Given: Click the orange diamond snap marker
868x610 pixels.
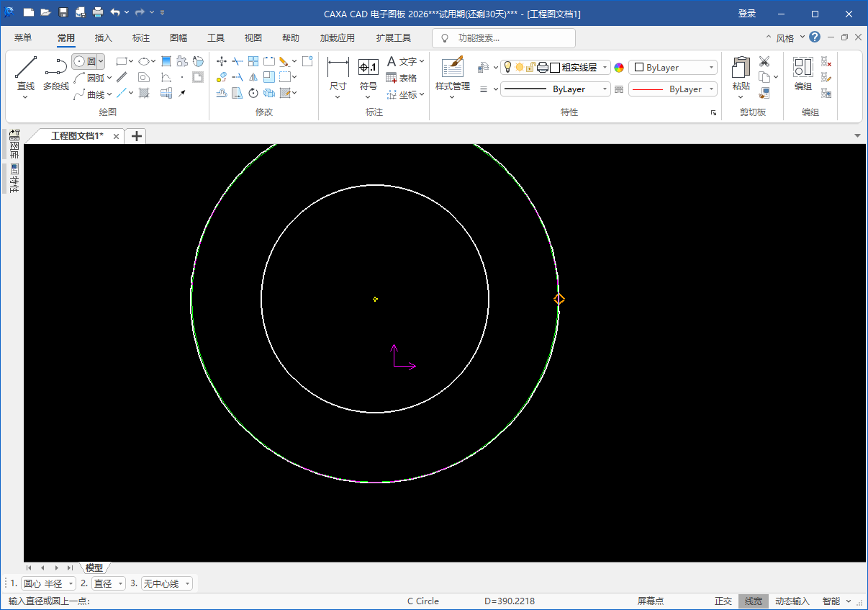Looking at the screenshot, I should point(559,299).
